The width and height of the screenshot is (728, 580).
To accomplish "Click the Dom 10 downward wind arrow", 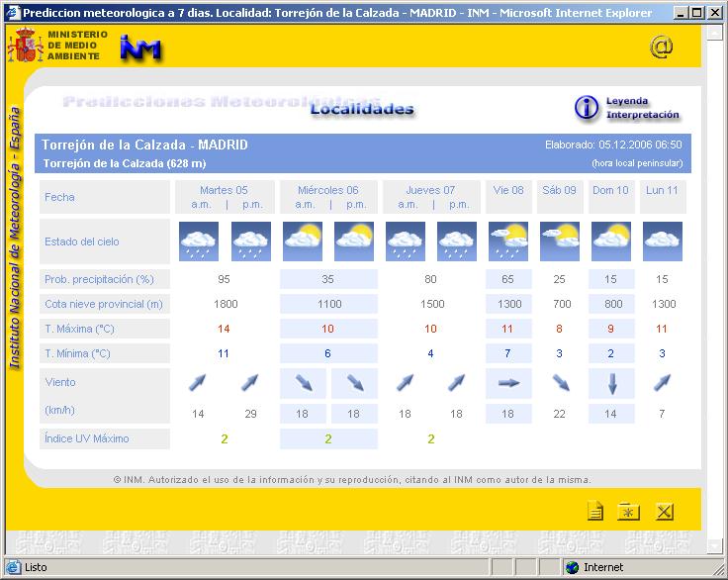I will click(x=610, y=383).
